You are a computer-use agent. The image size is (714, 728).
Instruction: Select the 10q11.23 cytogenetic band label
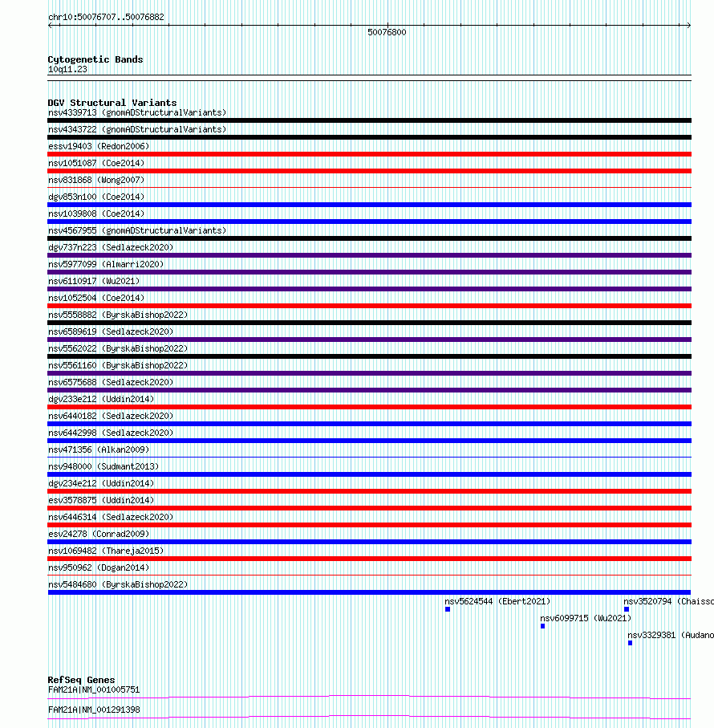67,70
